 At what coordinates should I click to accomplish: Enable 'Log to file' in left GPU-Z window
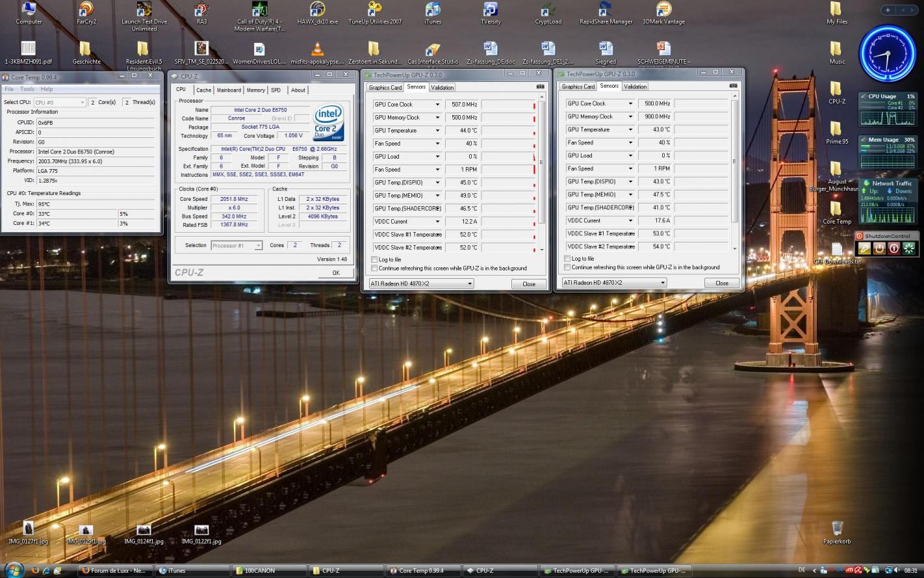coord(374,259)
